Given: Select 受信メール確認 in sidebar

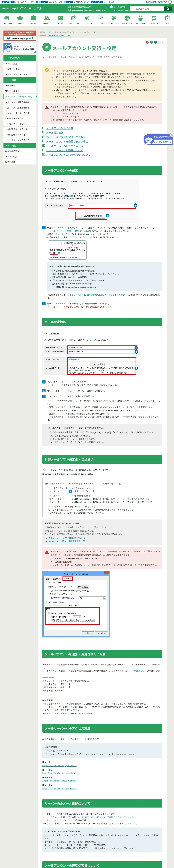Looking at the screenshot, I should pyautogui.click(x=20, y=91).
